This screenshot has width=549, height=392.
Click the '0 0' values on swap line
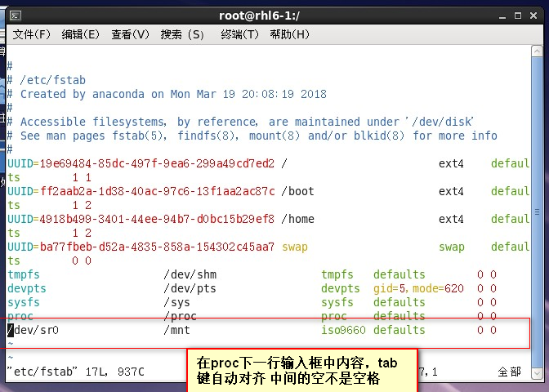(x=82, y=261)
